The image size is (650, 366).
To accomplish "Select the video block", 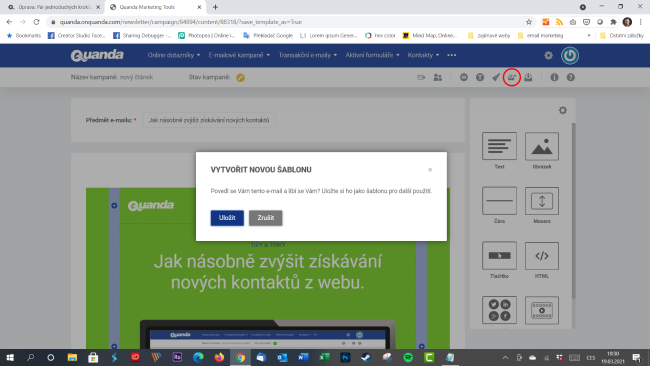I will [x=542, y=310].
